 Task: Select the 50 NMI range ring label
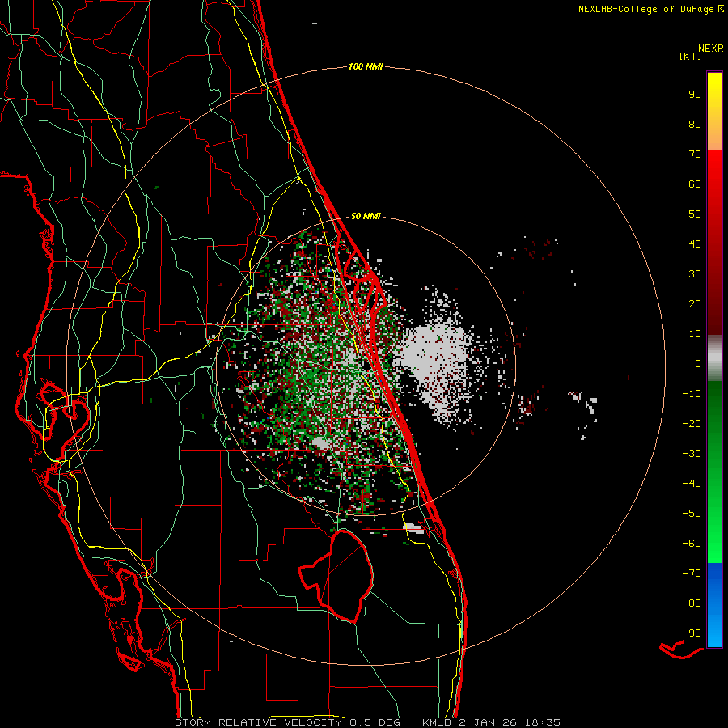366,216
